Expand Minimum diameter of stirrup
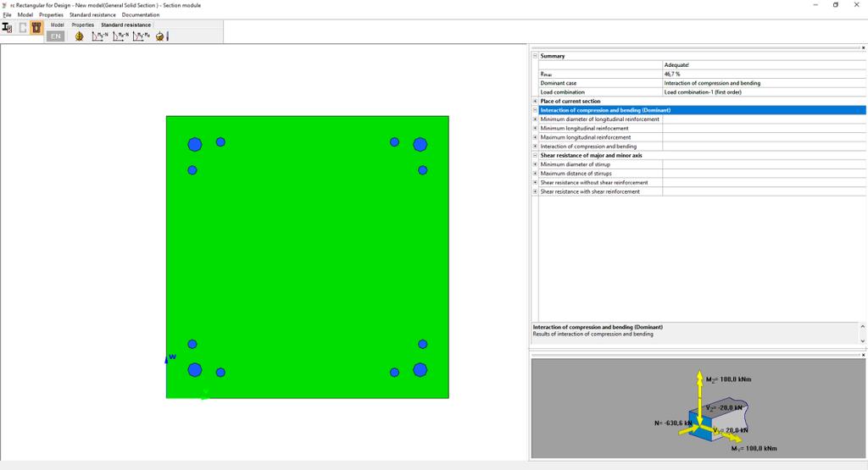This screenshot has height=470, width=868. pyautogui.click(x=536, y=164)
